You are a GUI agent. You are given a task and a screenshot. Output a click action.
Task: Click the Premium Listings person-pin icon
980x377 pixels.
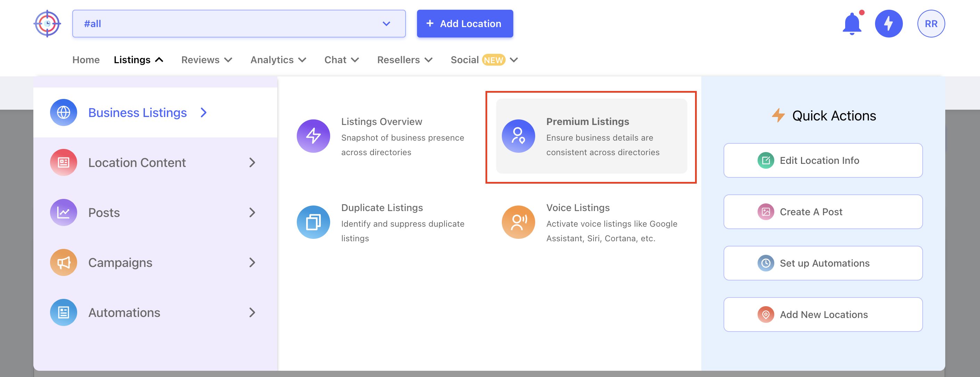click(518, 136)
